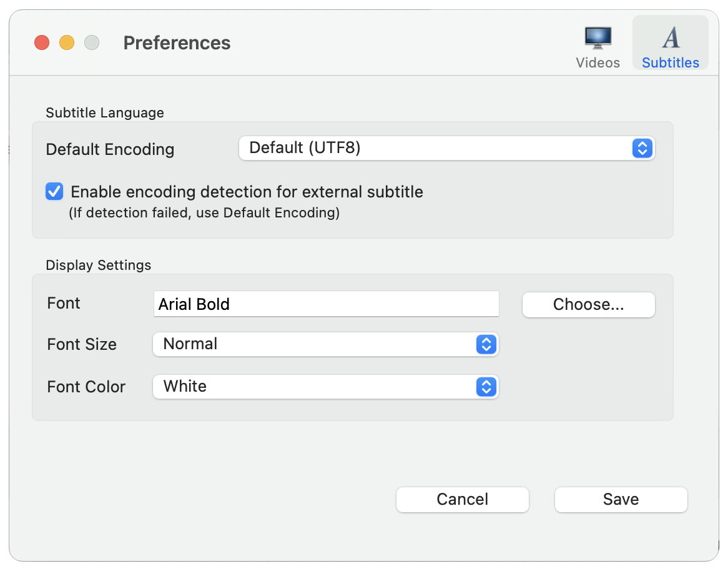Screen dimensions: 728x571
Task: Click the blue arrows on Font Color
Action: click(485, 387)
